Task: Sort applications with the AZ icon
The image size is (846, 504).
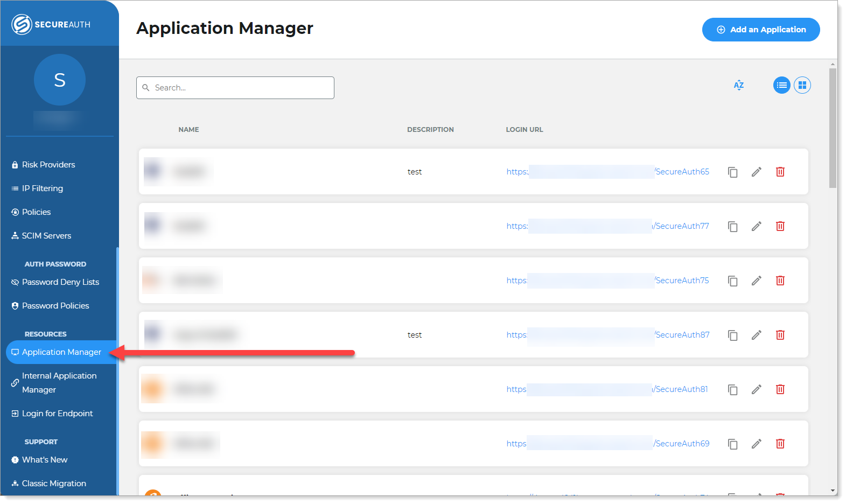Action: tap(739, 85)
